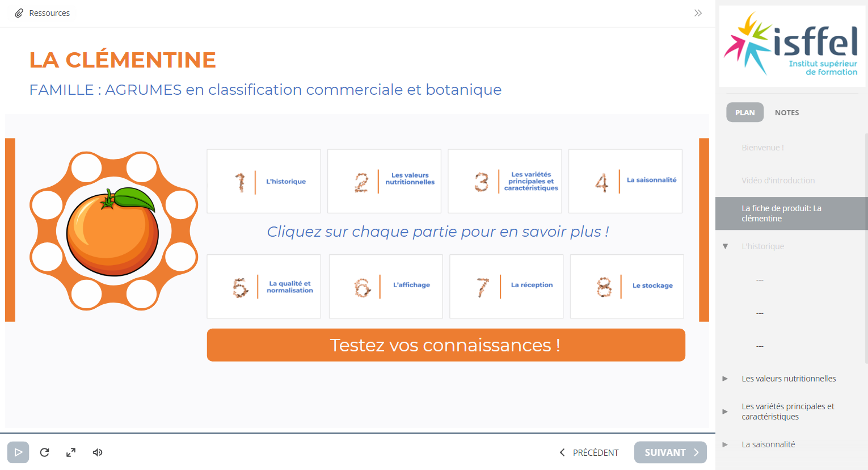Open section 8 Le stockage tile

click(626, 286)
